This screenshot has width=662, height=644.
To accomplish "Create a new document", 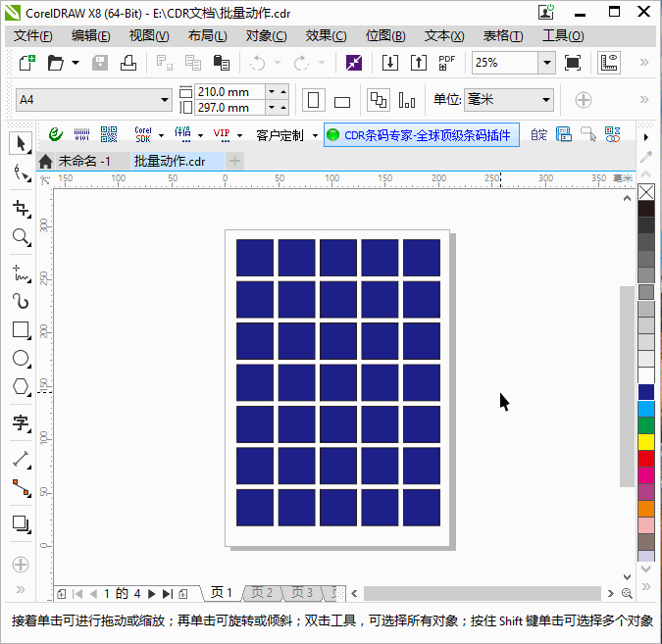I will coord(27,63).
